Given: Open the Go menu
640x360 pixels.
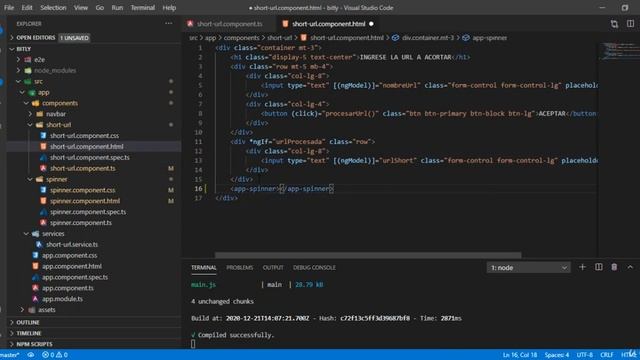Looking at the screenshot, I should pos(100,8).
